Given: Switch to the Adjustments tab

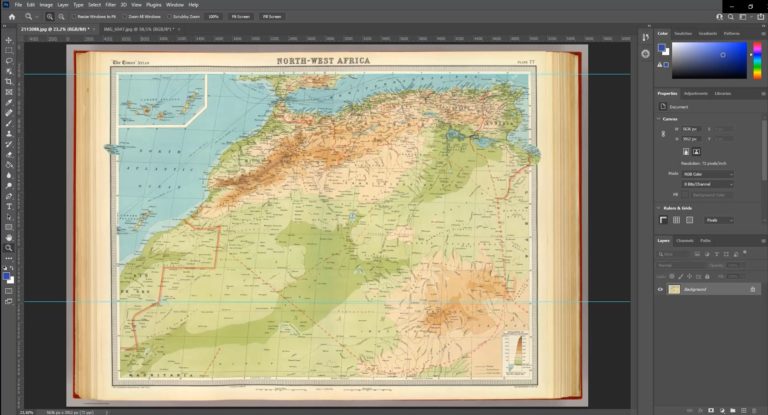Looking at the screenshot, I should pos(696,94).
